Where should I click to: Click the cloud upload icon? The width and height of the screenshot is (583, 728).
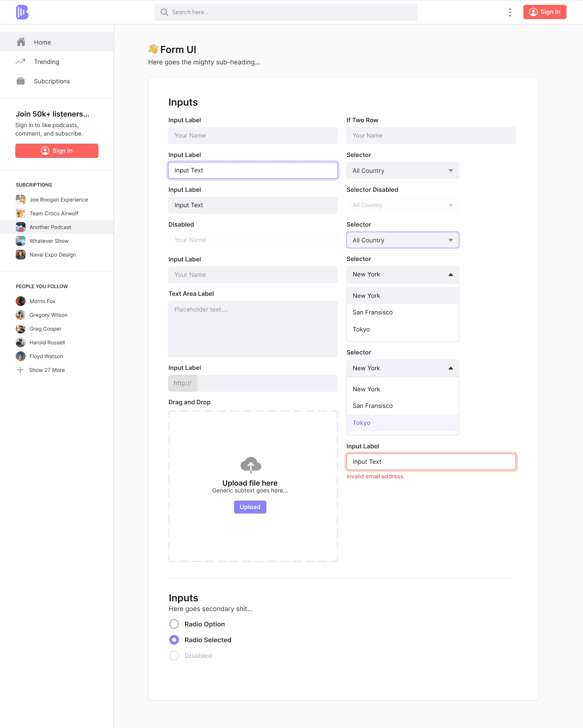[x=251, y=465]
